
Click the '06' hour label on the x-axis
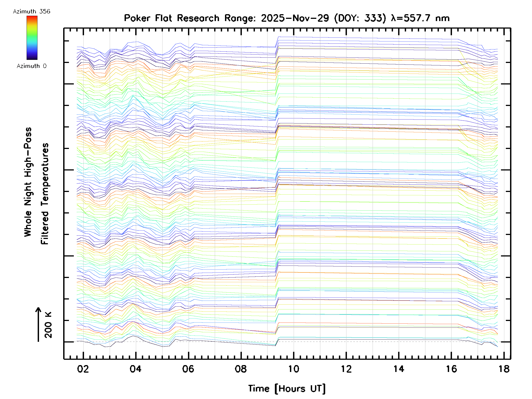click(x=188, y=369)
